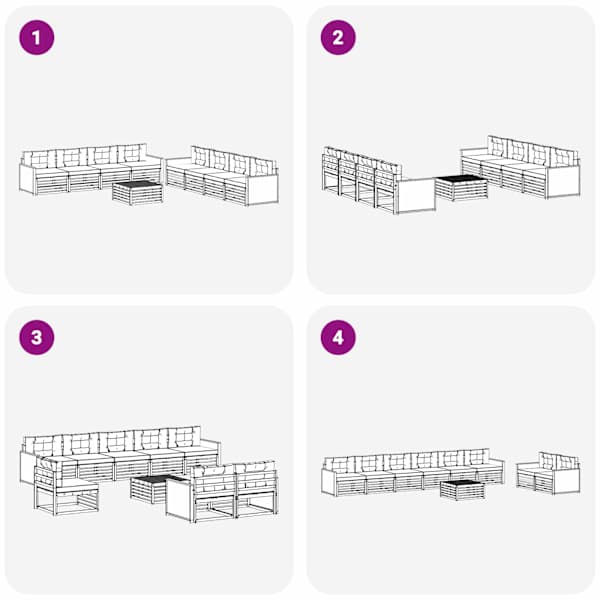
Task: Click the separate two-seater in layout 4
Action: [x=548, y=473]
